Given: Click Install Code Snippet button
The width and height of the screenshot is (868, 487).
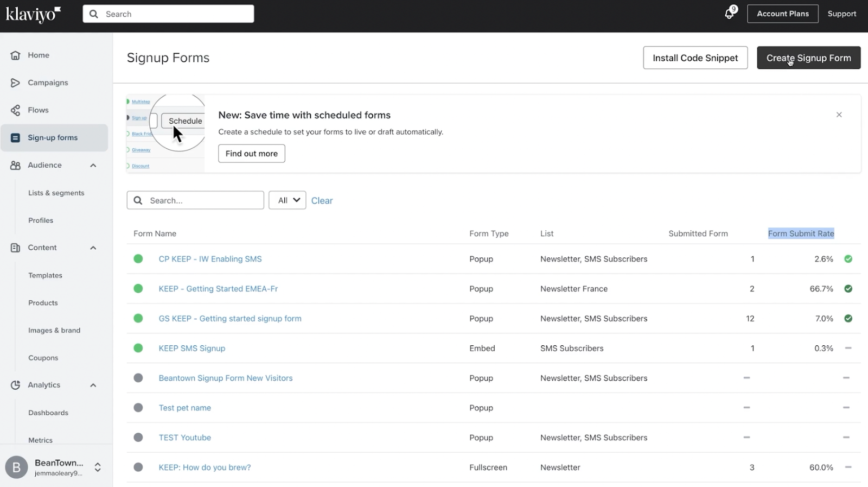Looking at the screenshot, I should click(x=695, y=58).
